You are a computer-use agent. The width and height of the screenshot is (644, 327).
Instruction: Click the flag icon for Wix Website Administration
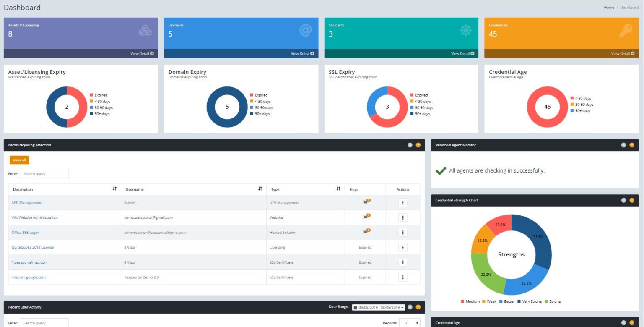[366, 217]
